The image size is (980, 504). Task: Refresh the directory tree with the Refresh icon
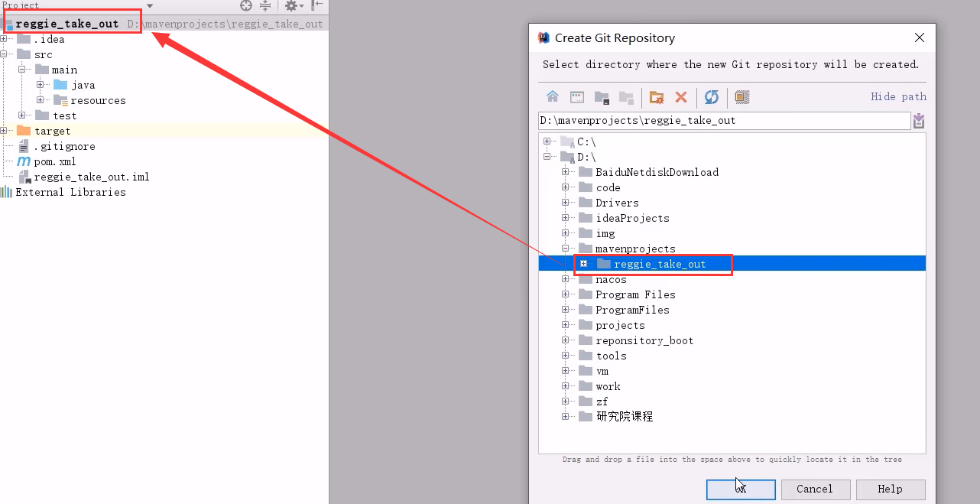tap(711, 97)
